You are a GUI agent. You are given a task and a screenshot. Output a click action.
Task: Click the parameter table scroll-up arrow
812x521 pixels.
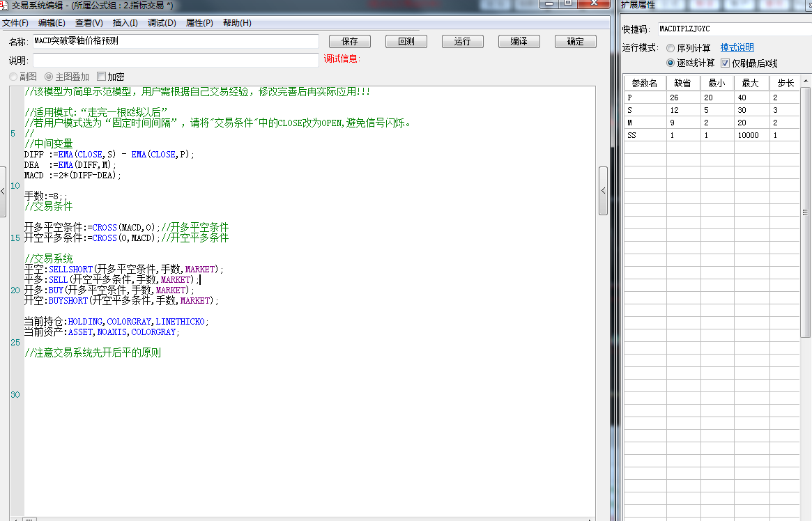click(805, 81)
